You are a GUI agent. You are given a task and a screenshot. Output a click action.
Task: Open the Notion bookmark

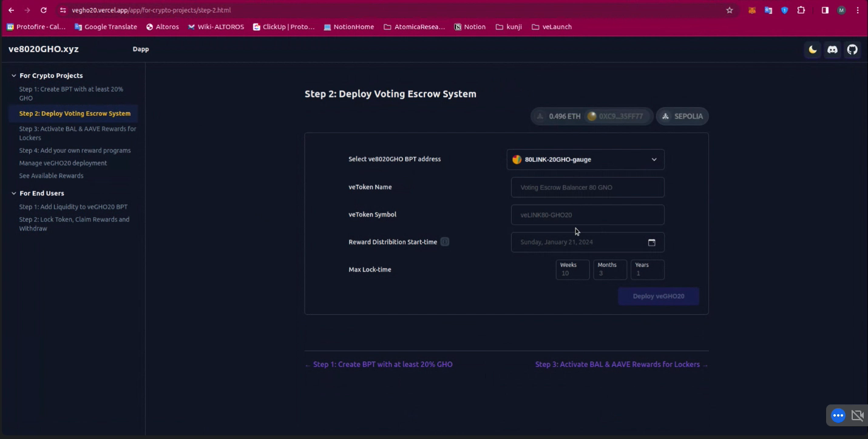470,27
